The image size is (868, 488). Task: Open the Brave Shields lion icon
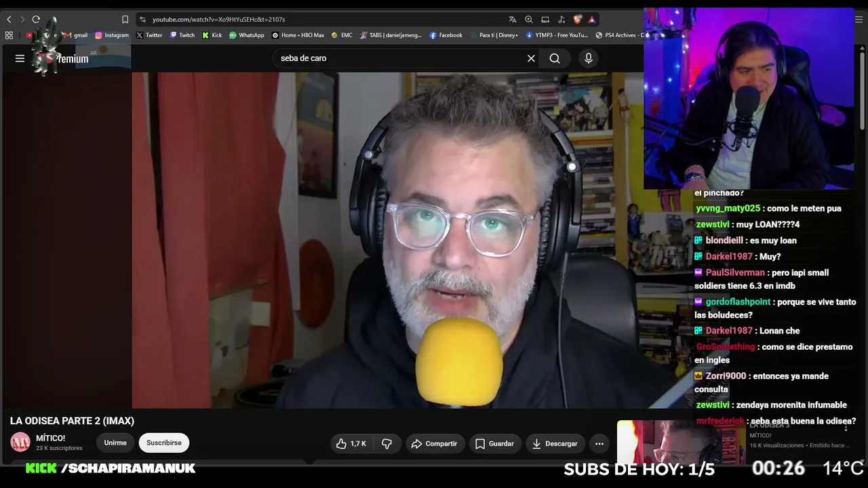click(x=578, y=20)
